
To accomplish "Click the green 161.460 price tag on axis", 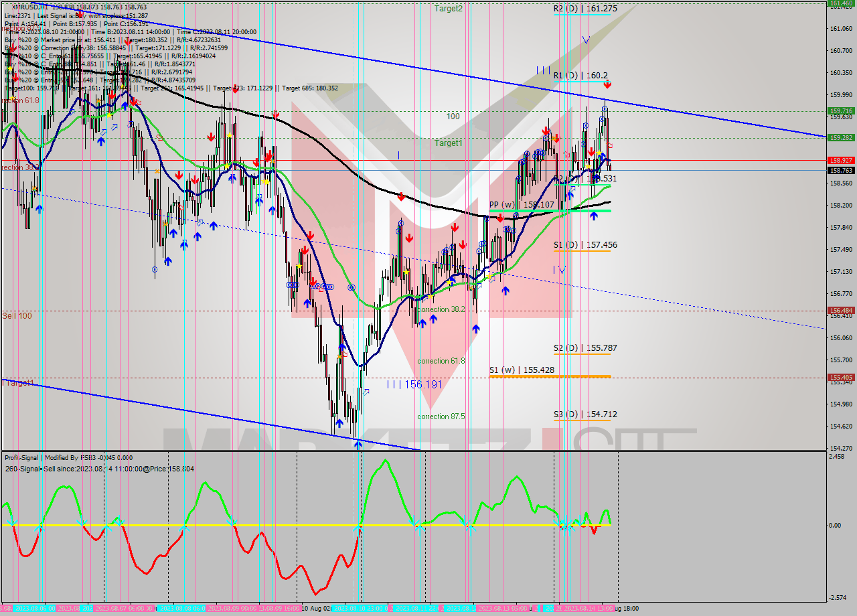I will pyautogui.click(x=841, y=3).
